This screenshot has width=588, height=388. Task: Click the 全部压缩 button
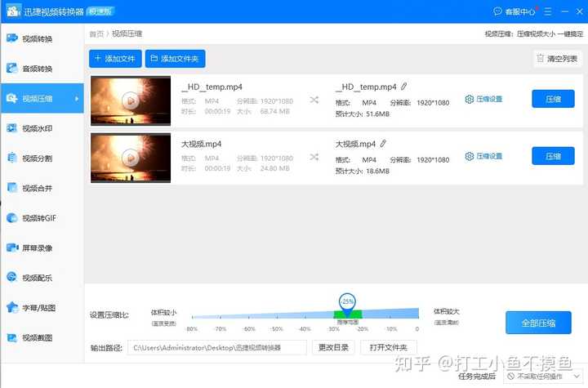point(538,323)
